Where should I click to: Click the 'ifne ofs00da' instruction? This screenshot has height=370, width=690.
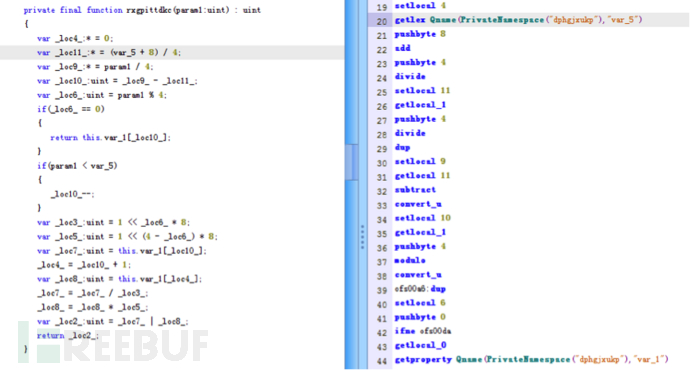[422, 331]
